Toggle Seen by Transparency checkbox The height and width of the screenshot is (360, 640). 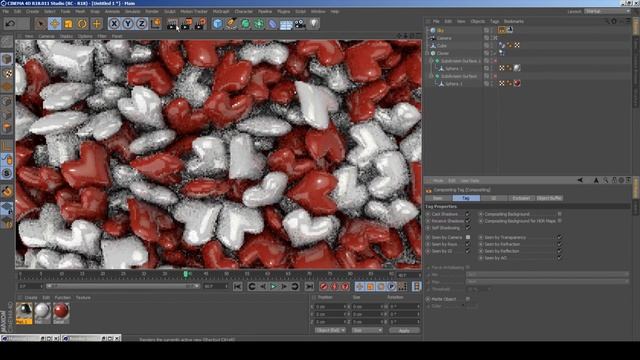coord(559,237)
